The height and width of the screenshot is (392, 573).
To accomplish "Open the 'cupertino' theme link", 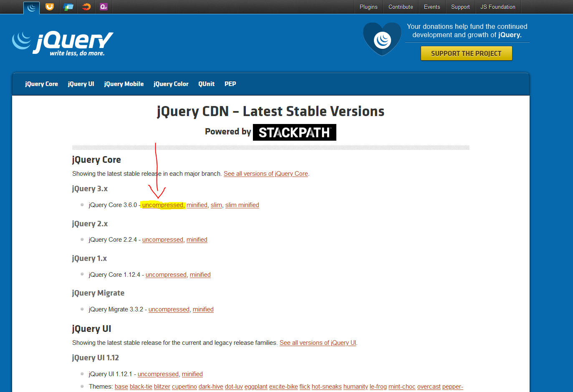I will click(x=184, y=387).
